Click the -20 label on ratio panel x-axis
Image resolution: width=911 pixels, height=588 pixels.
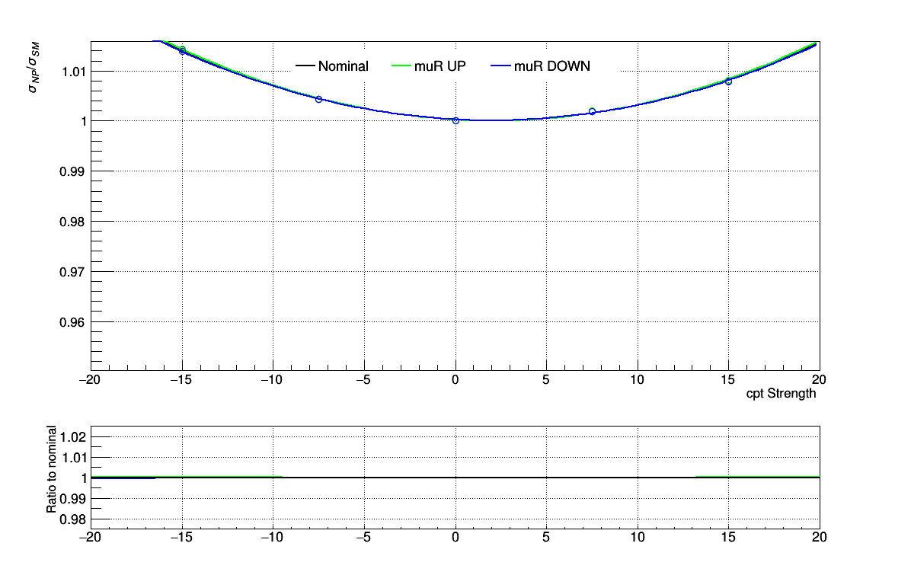coord(89,537)
